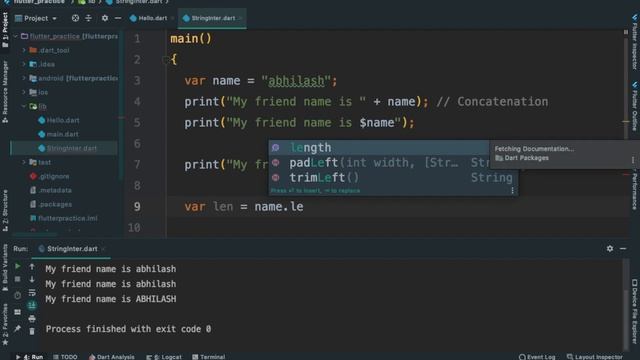Viewport: 640px width, 360px height.
Task: Open the Terminal tool window
Action: click(x=209, y=357)
